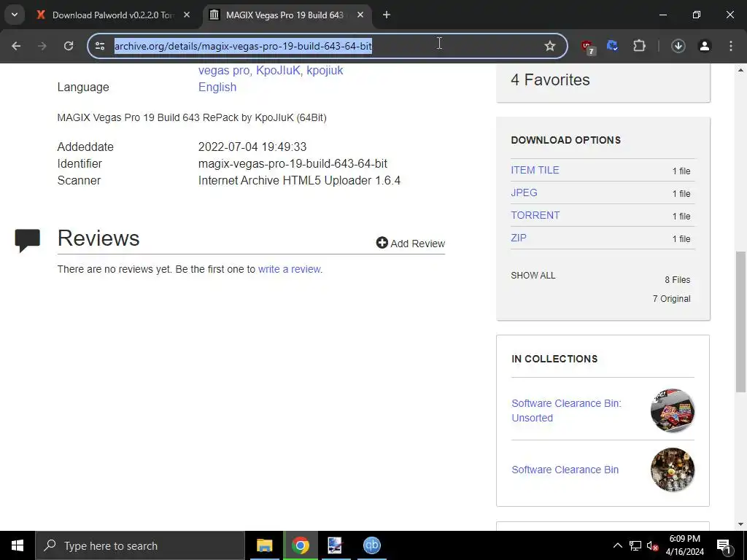
Task: Click the 4 Favorites text
Action: (550, 79)
